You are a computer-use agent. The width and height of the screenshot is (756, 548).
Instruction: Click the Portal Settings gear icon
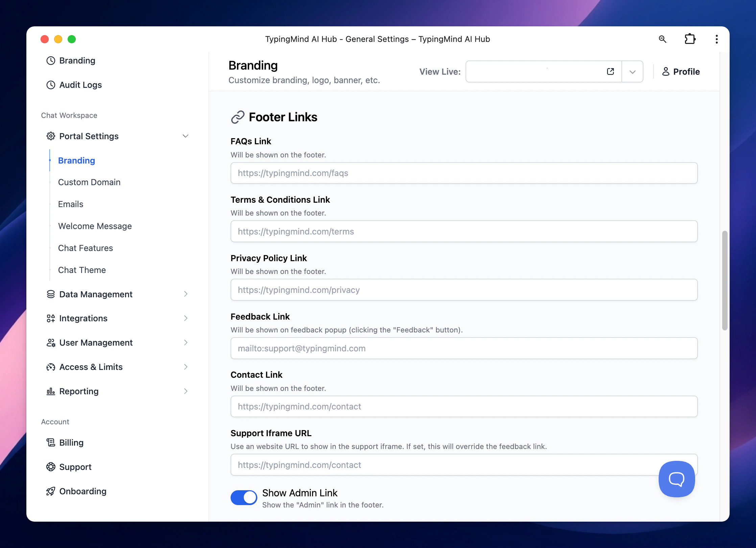click(51, 136)
